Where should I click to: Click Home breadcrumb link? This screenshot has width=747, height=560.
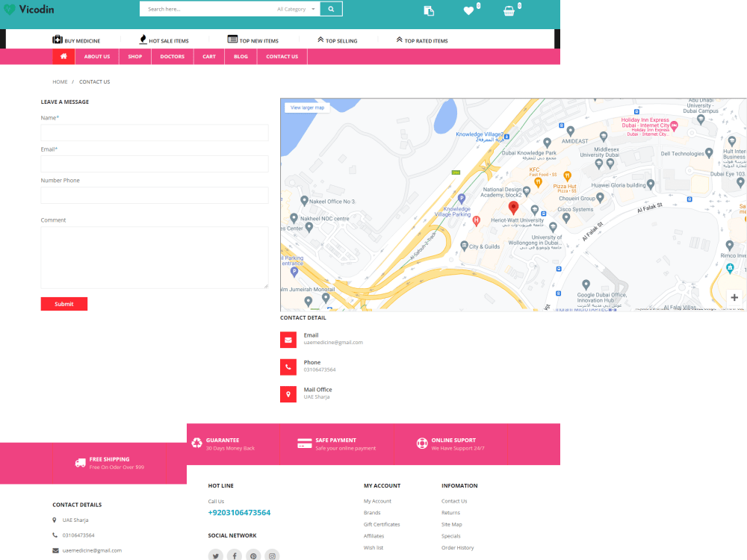60,82
